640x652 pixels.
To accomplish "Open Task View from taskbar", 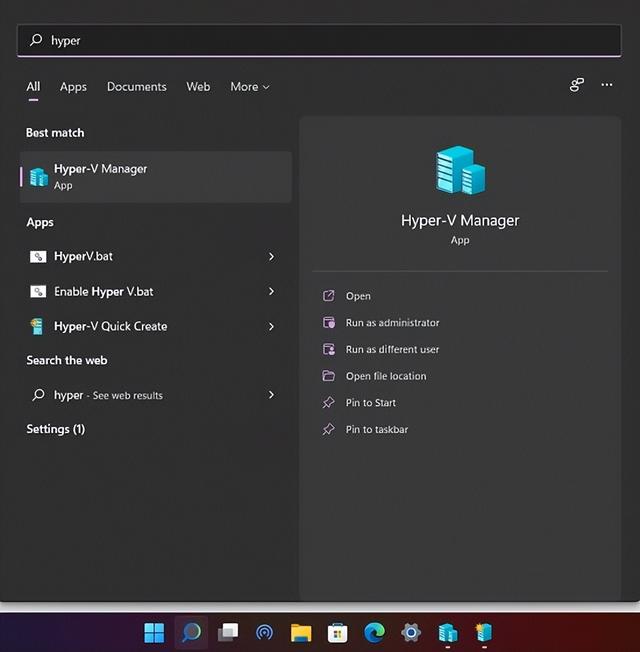I will 228,632.
